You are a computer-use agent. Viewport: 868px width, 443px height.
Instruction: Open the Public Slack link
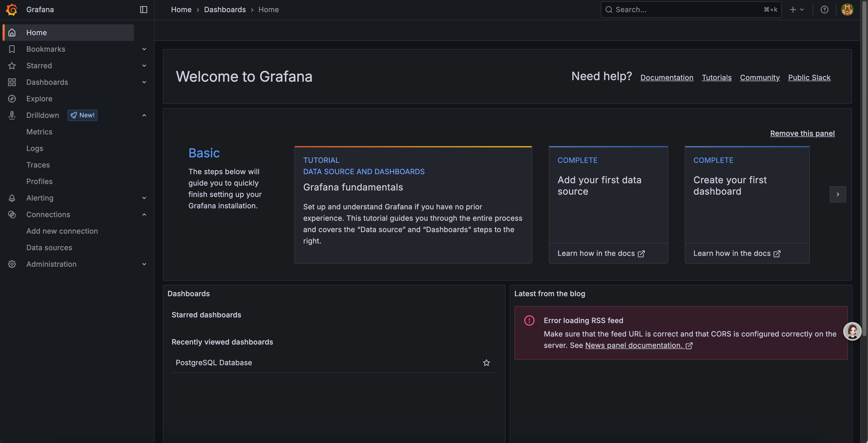coord(809,78)
